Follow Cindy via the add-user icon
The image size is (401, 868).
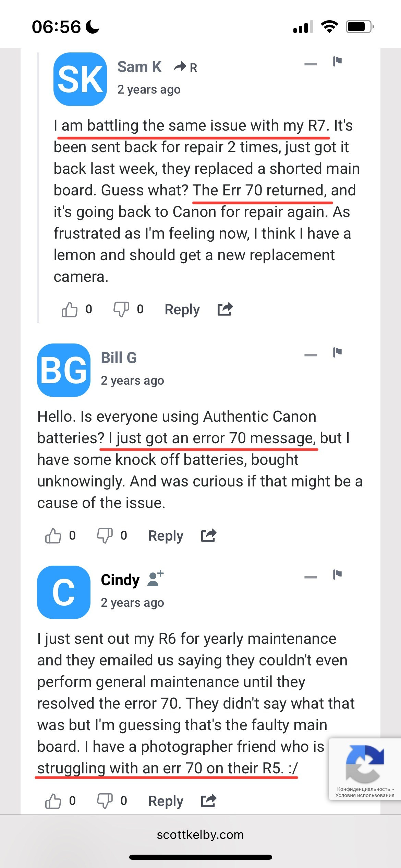[x=155, y=579]
